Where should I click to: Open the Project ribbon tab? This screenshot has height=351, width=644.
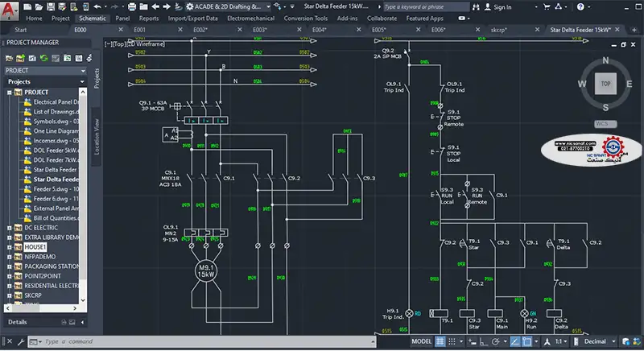point(60,18)
